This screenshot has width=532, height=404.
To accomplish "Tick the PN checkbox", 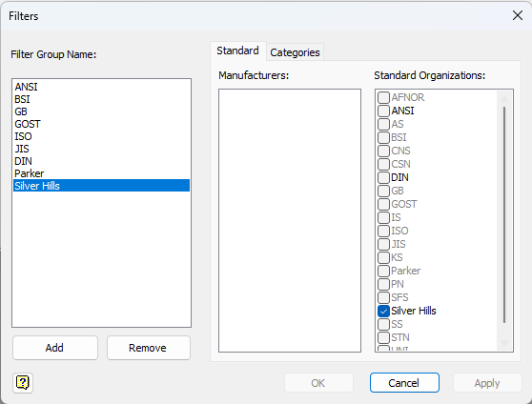I will coord(383,284).
